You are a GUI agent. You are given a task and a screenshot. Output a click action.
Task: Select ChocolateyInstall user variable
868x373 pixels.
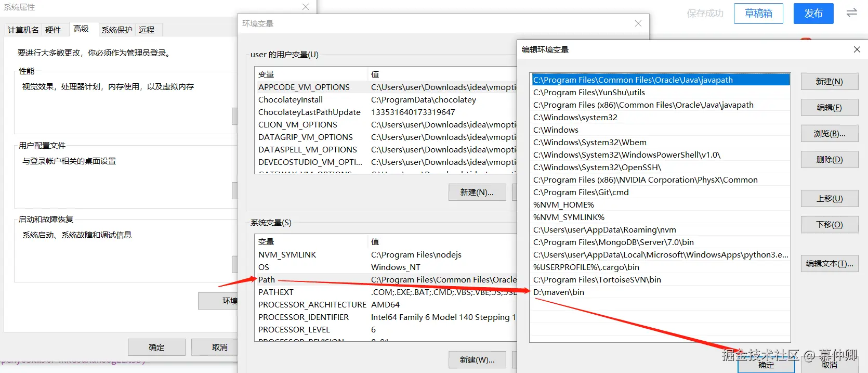(386, 99)
